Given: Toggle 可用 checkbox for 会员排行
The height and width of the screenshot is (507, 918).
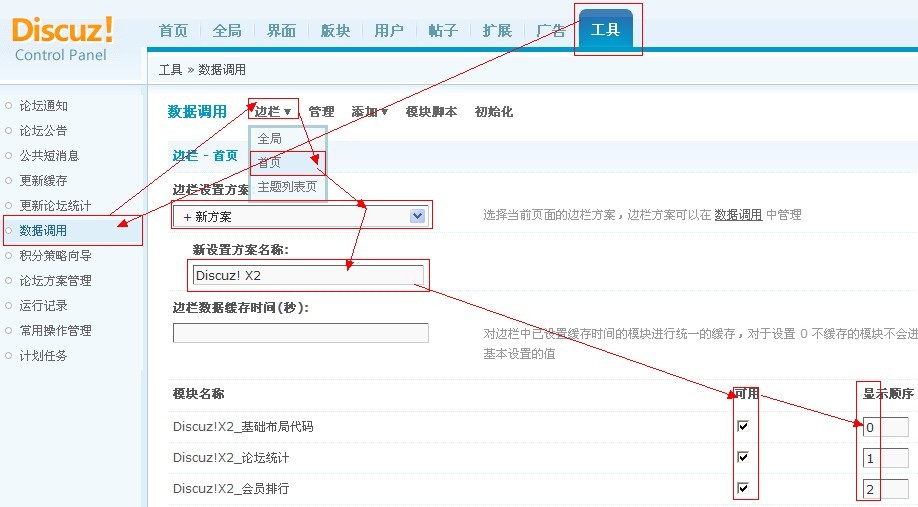Looking at the screenshot, I should click(x=743, y=488).
